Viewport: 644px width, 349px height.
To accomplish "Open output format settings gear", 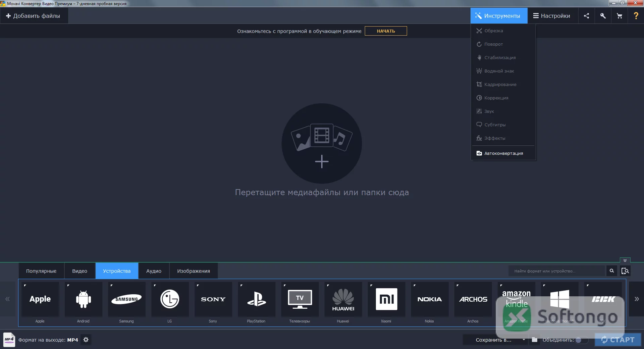I will [86, 340].
